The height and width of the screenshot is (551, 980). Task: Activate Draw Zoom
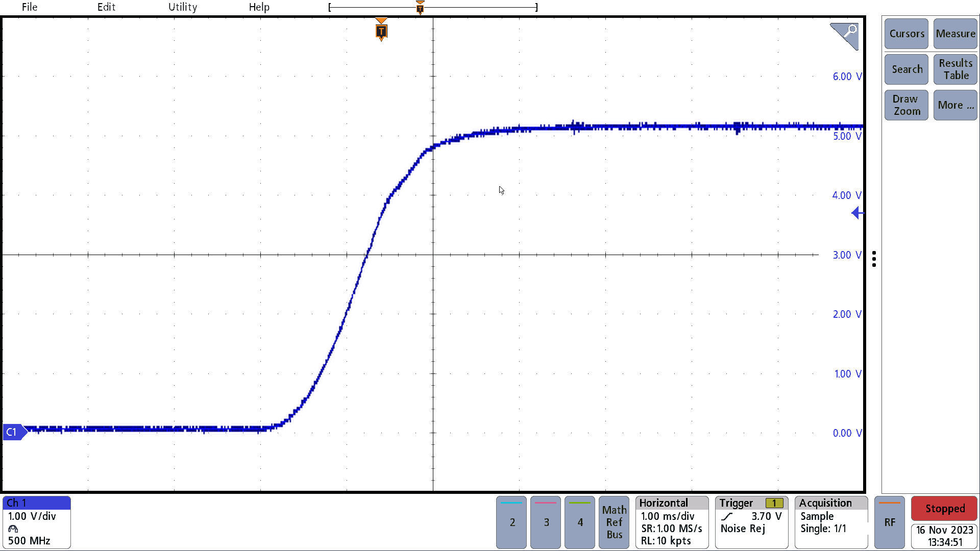(x=906, y=105)
